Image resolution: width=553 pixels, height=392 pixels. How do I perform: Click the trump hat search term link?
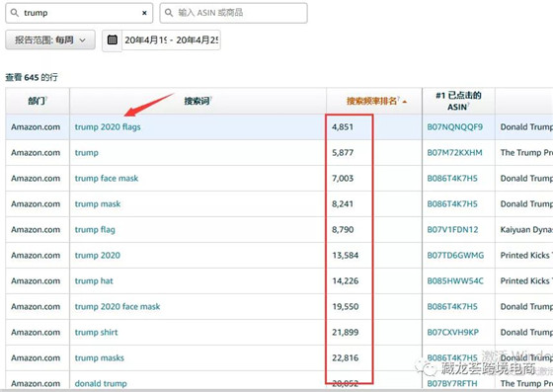(x=94, y=281)
